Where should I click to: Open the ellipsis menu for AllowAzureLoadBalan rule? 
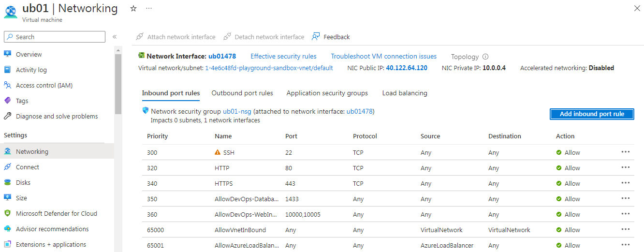coord(626,245)
